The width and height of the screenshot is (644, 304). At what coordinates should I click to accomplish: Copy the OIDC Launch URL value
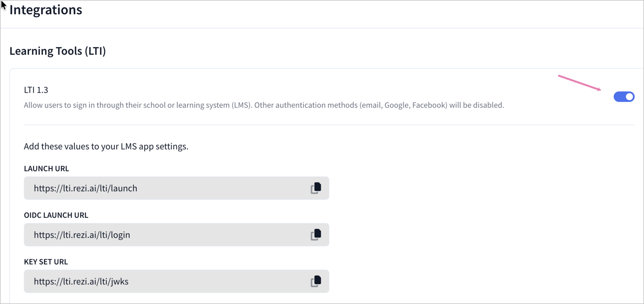tap(316, 235)
